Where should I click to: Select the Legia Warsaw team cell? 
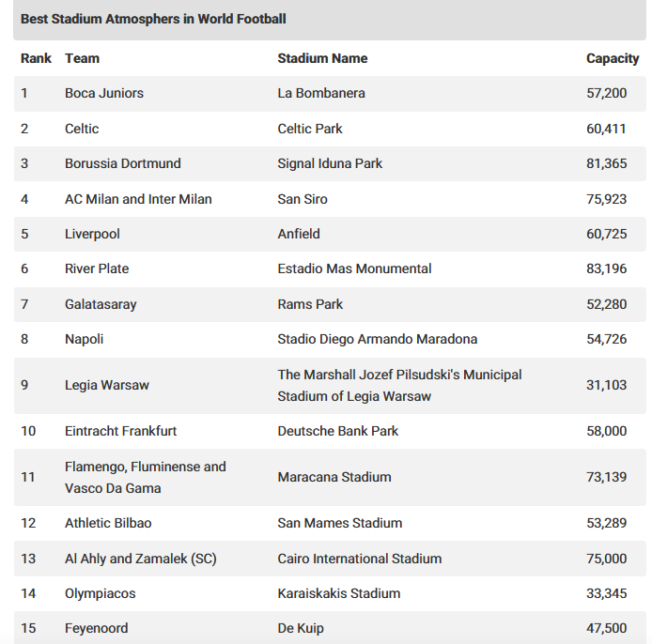click(x=107, y=385)
